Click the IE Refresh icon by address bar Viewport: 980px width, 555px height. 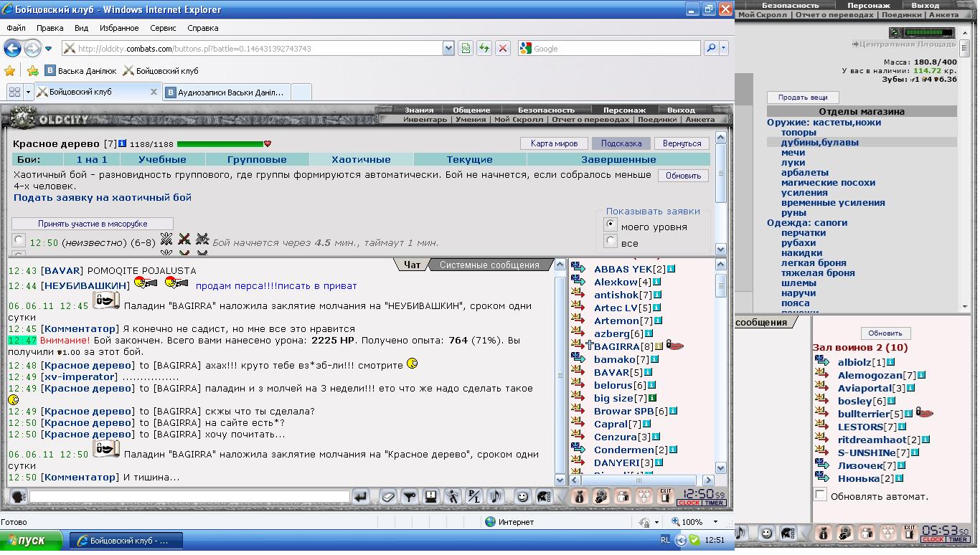484,48
